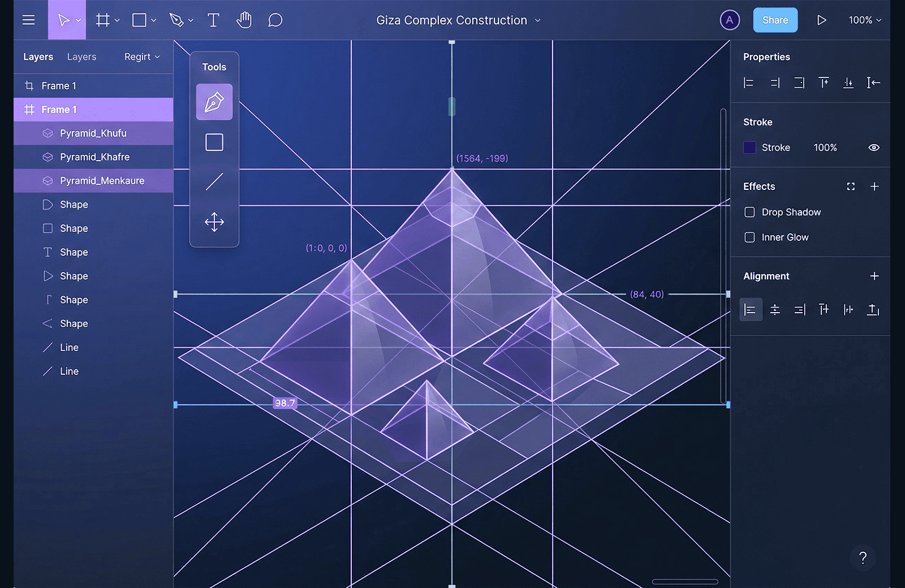Enable the Inner Glow effect

pyautogui.click(x=749, y=237)
